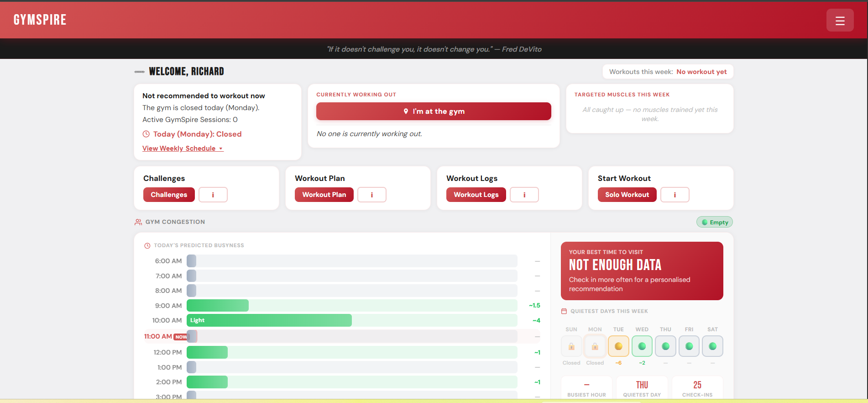The image size is (868, 403).
Task: Select Thursday green busyness tile
Action: click(x=665, y=346)
